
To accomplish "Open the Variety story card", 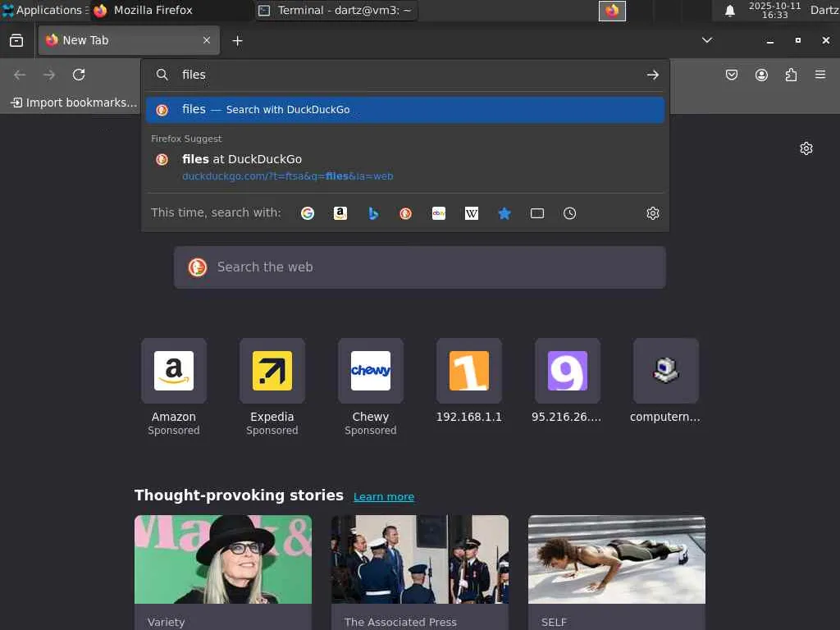I will click(223, 572).
